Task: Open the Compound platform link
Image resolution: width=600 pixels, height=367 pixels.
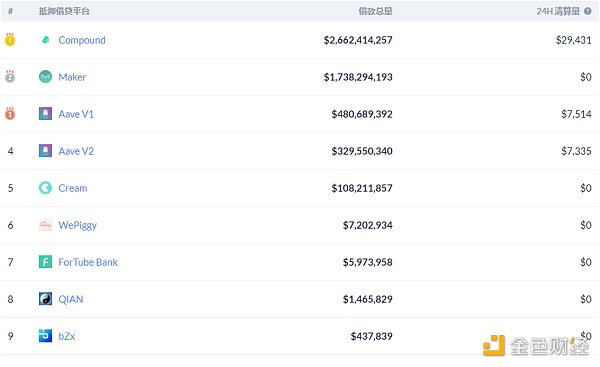Action: (x=82, y=40)
